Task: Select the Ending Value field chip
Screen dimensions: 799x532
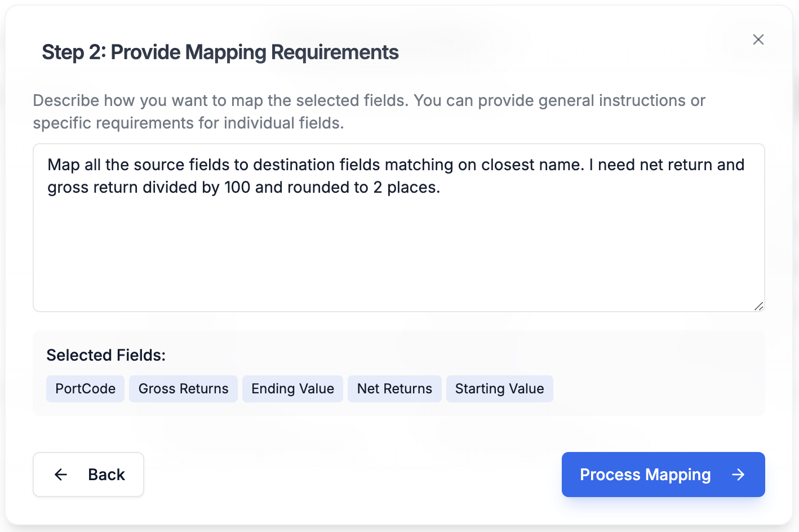Action: coord(292,388)
